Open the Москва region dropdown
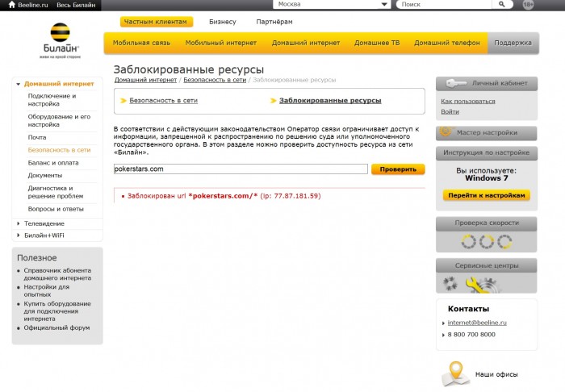The image size is (565, 392). (332, 4)
